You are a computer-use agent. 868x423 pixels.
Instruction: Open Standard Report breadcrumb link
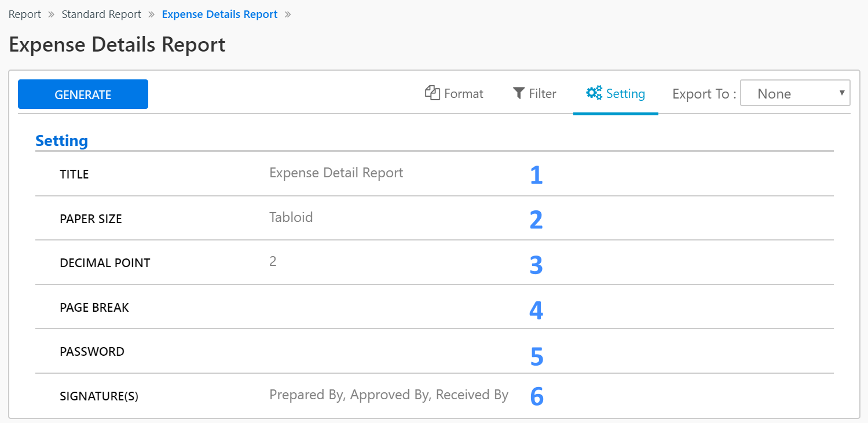(x=101, y=14)
